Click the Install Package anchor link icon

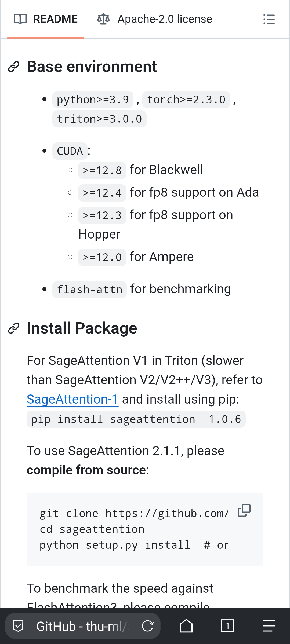click(x=14, y=328)
